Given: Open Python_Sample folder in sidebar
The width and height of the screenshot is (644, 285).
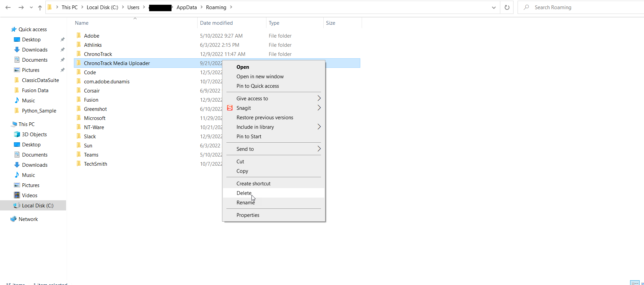Looking at the screenshot, I should [39, 111].
